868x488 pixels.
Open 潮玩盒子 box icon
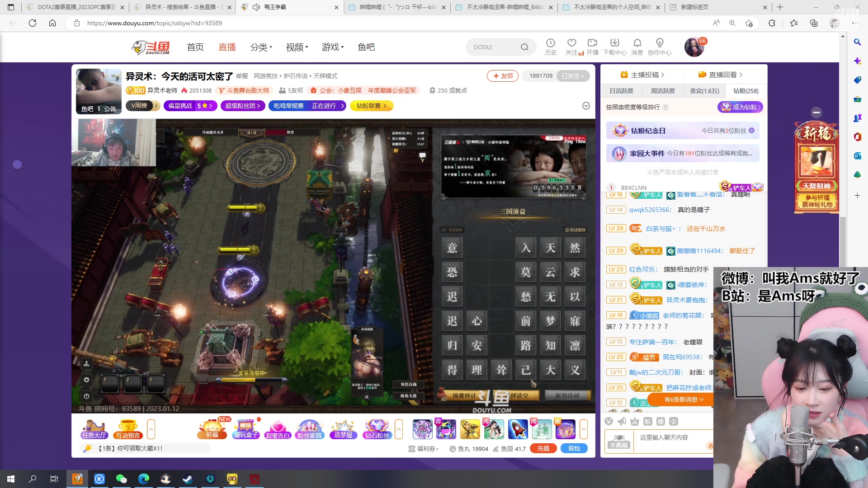246,429
